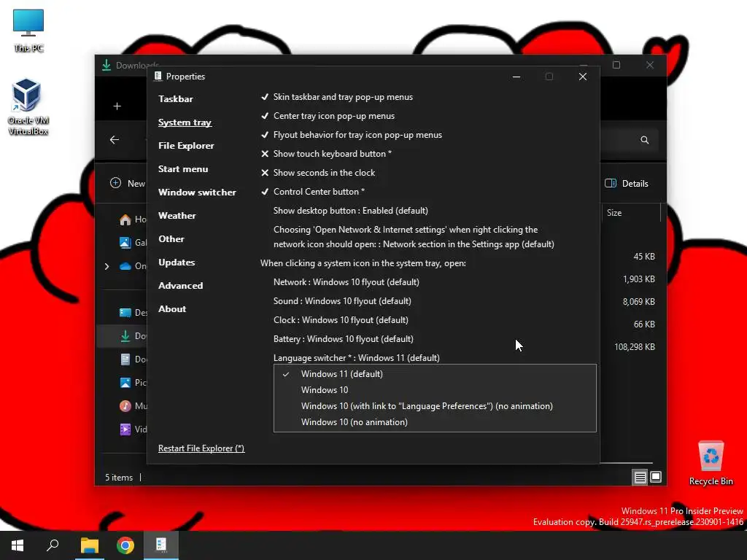Click the New button in File Explorer
This screenshot has height=560, width=747.
pyautogui.click(x=128, y=183)
